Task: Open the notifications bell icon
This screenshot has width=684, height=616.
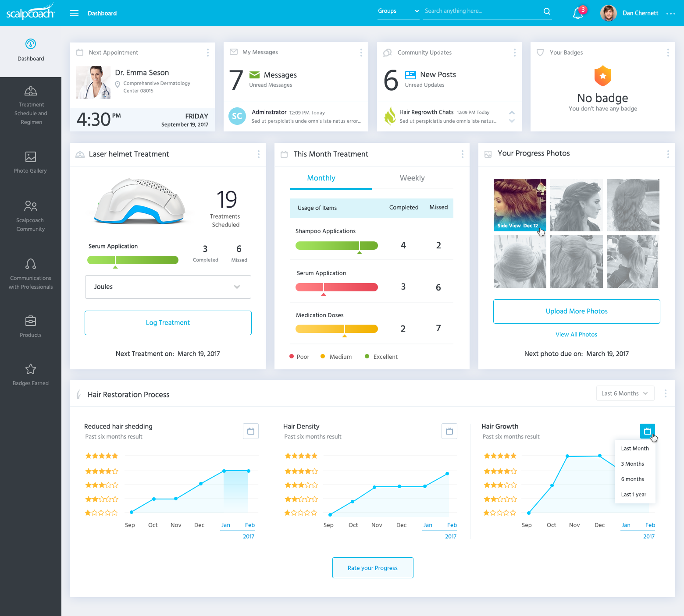Action: (577, 14)
